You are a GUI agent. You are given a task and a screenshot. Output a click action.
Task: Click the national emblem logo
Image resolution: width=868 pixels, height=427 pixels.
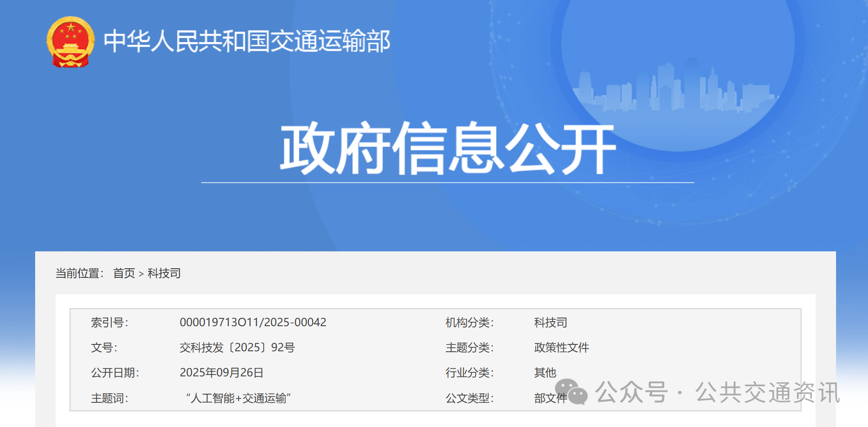(x=70, y=42)
